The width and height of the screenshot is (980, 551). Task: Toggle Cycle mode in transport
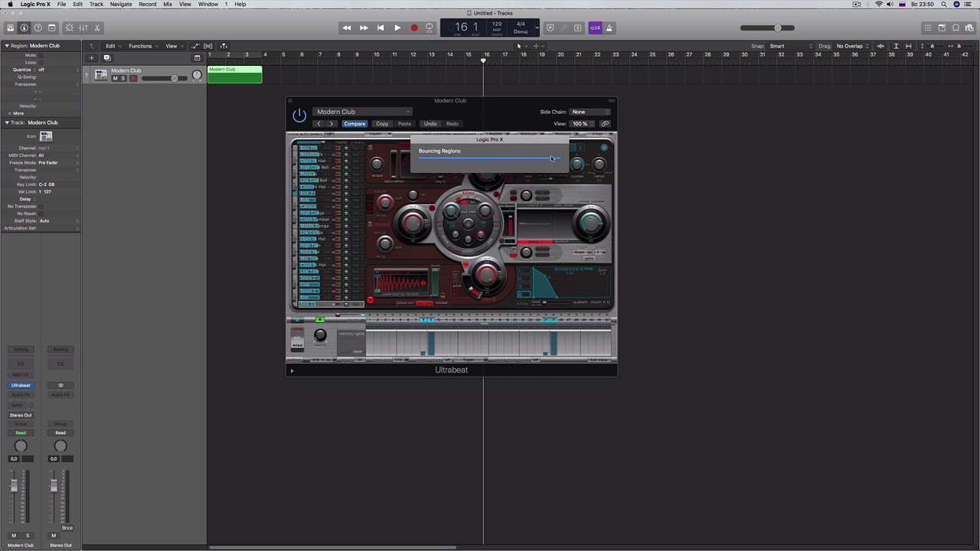pos(430,28)
